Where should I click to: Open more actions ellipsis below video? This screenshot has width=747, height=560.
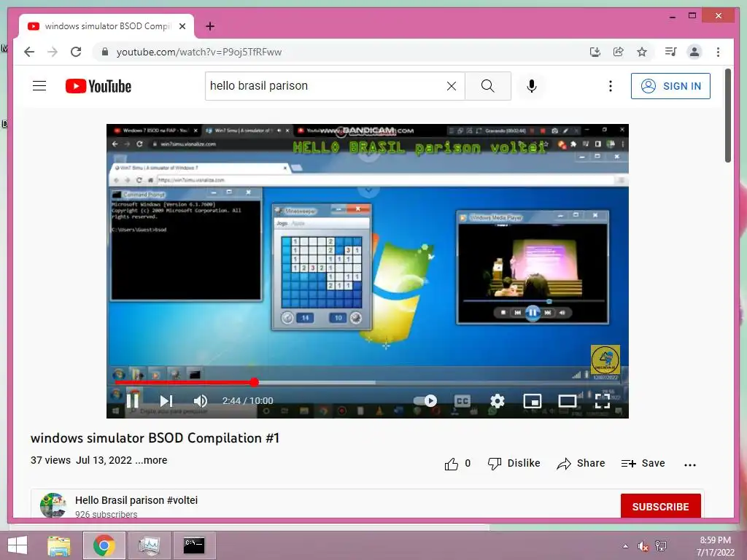click(690, 464)
